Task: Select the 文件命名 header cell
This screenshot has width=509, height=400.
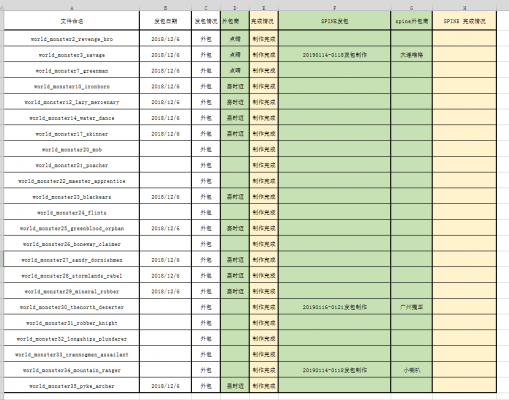Action: click(x=72, y=21)
